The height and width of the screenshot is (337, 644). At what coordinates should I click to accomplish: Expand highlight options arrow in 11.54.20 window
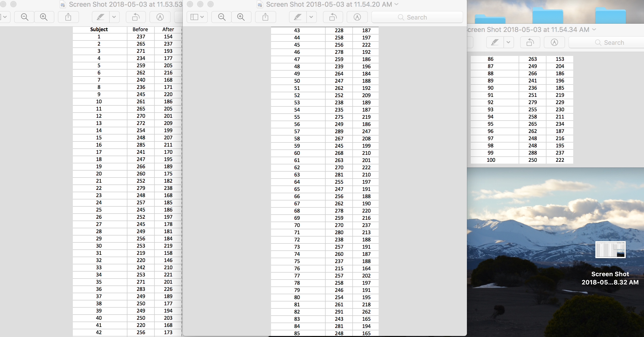click(x=311, y=17)
